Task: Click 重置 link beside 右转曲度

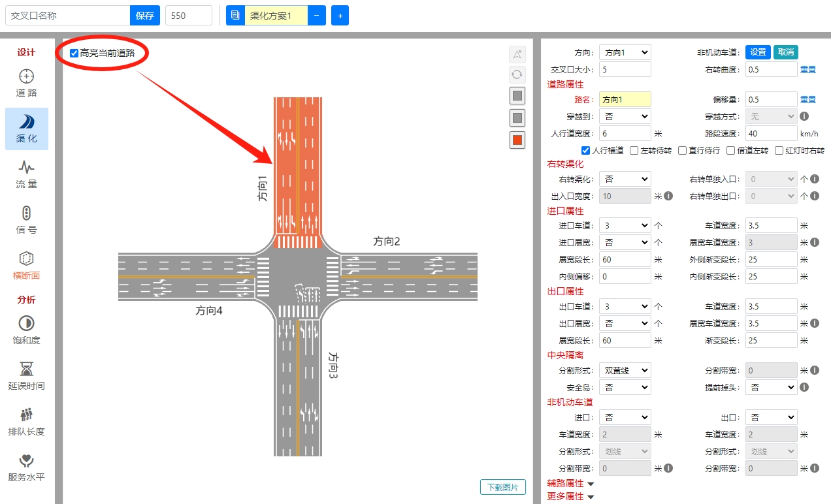Action: [x=808, y=69]
